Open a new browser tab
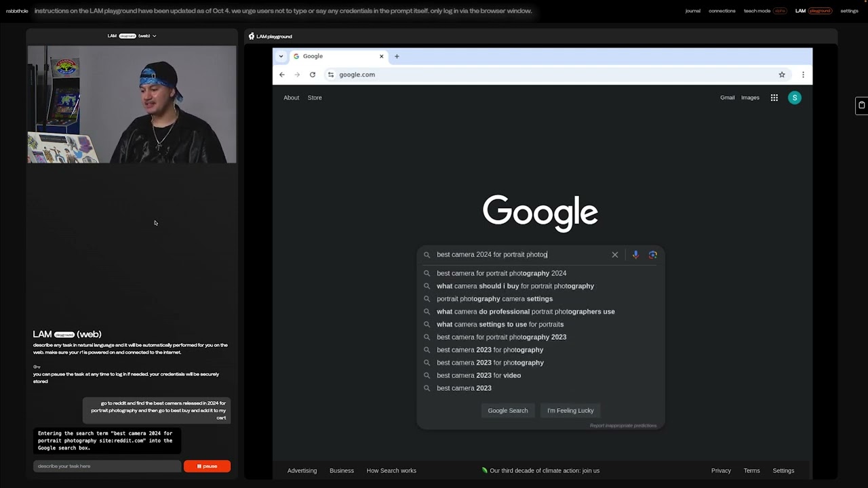The width and height of the screenshot is (868, 488). pos(397,56)
